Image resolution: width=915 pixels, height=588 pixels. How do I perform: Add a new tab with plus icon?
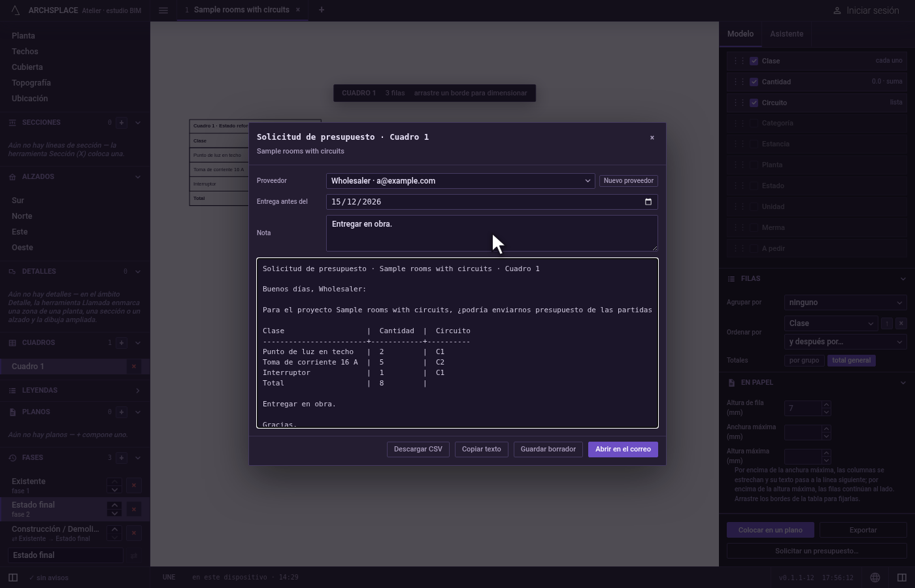click(x=321, y=10)
